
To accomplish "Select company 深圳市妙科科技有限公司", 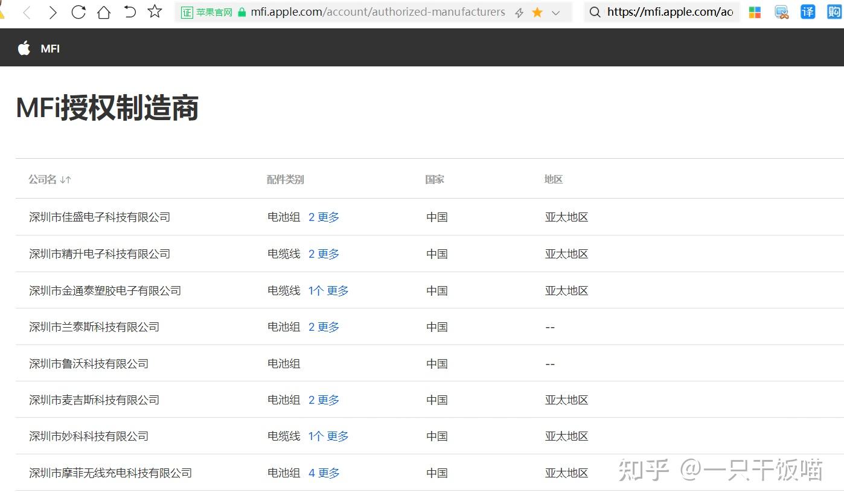I will 89,436.
